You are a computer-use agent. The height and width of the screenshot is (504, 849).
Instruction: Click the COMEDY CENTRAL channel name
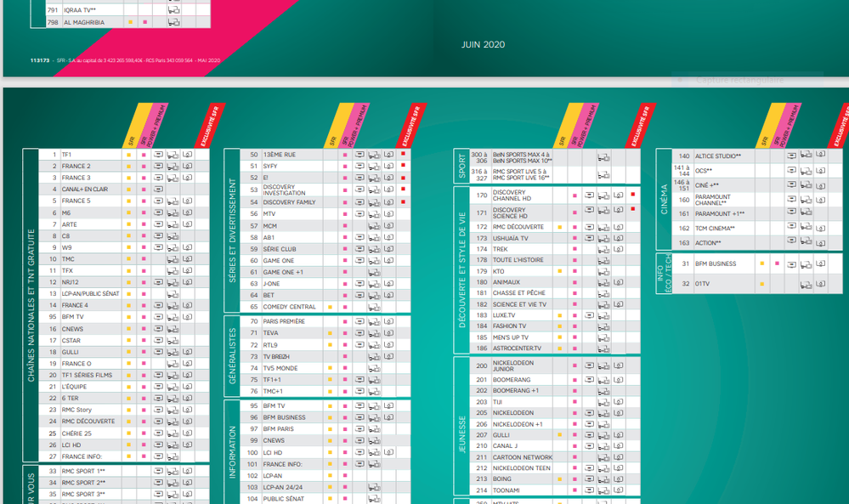tap(289, 307)
